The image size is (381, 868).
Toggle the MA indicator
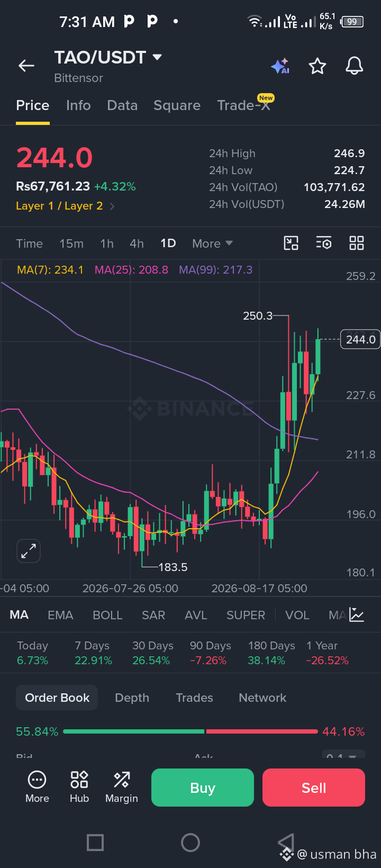tap(19, 615)
